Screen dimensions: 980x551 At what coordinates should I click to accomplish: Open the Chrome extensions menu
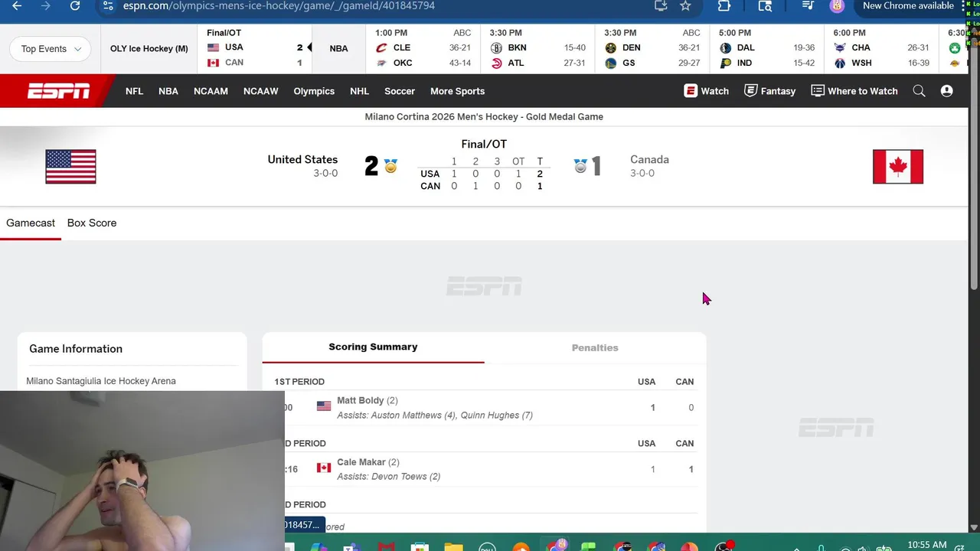724,6
